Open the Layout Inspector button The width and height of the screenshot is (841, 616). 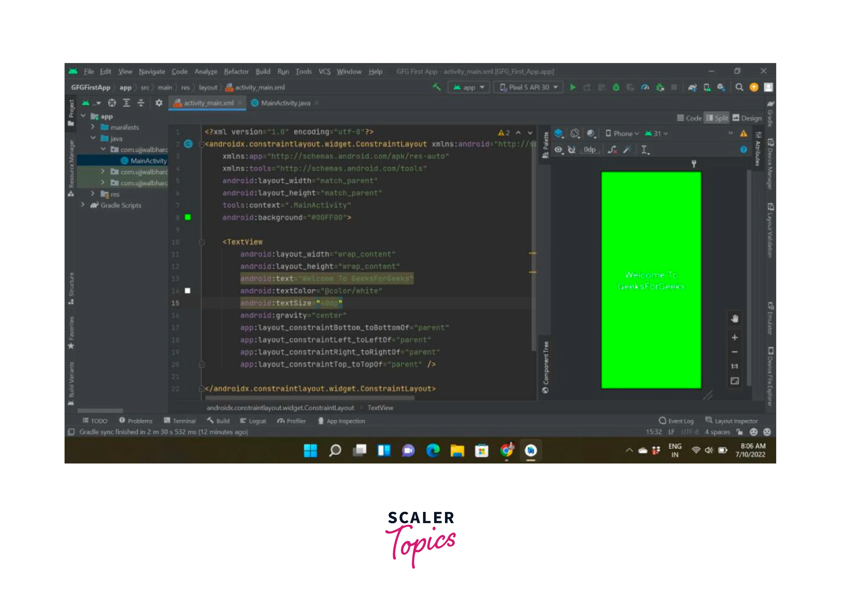[731, 421]
